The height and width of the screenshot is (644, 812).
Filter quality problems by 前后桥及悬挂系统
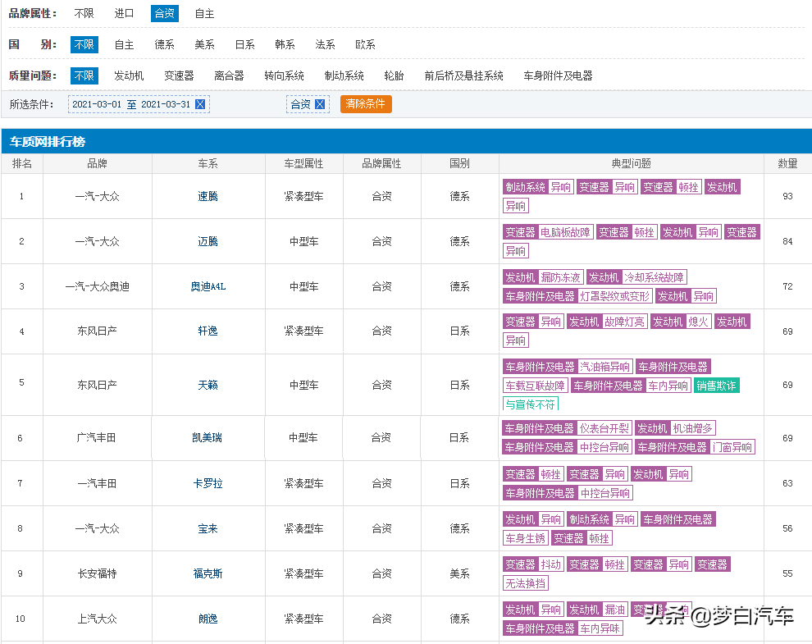click(464, 75)
